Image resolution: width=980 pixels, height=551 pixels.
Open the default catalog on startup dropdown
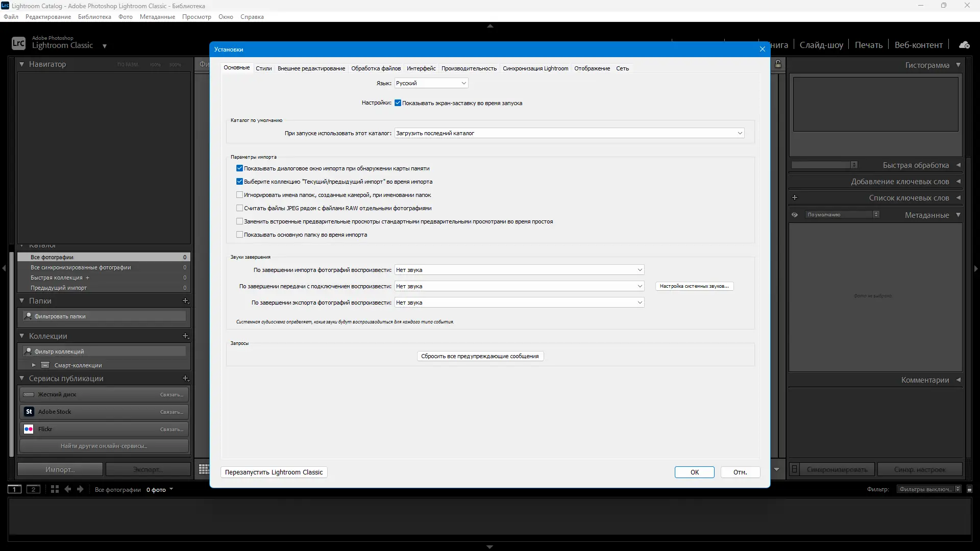pyautogui.click(x=569, y=133)
